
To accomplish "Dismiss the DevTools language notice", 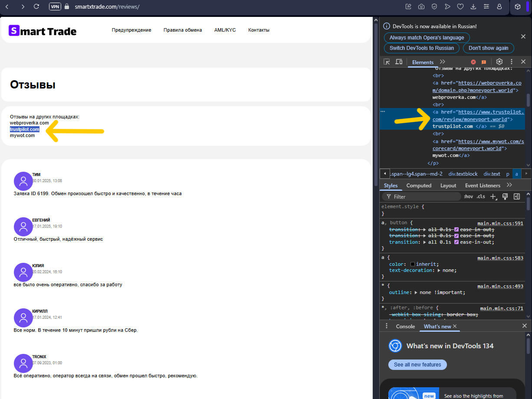I will [x=523, y=37].
